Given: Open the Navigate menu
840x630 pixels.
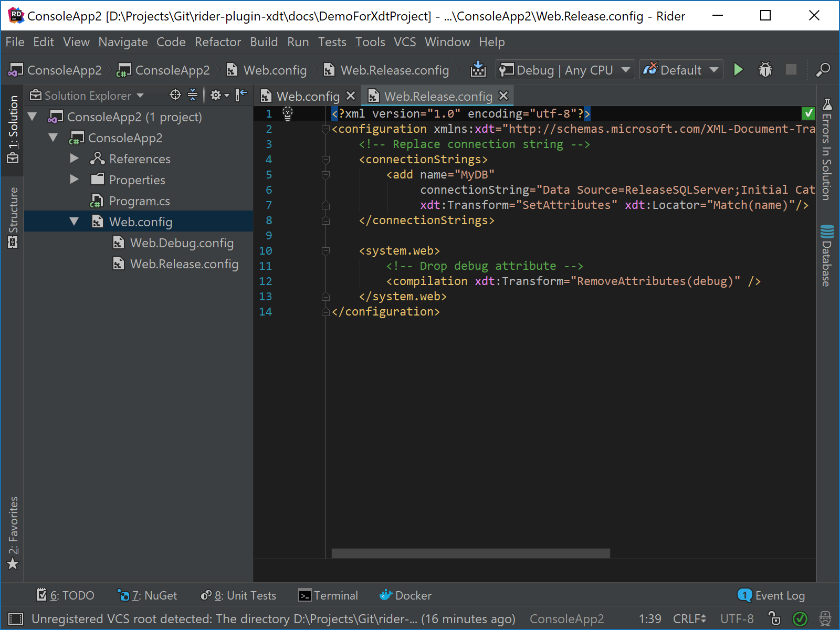Looking at the screenshot, I should [x=123, y=42].
